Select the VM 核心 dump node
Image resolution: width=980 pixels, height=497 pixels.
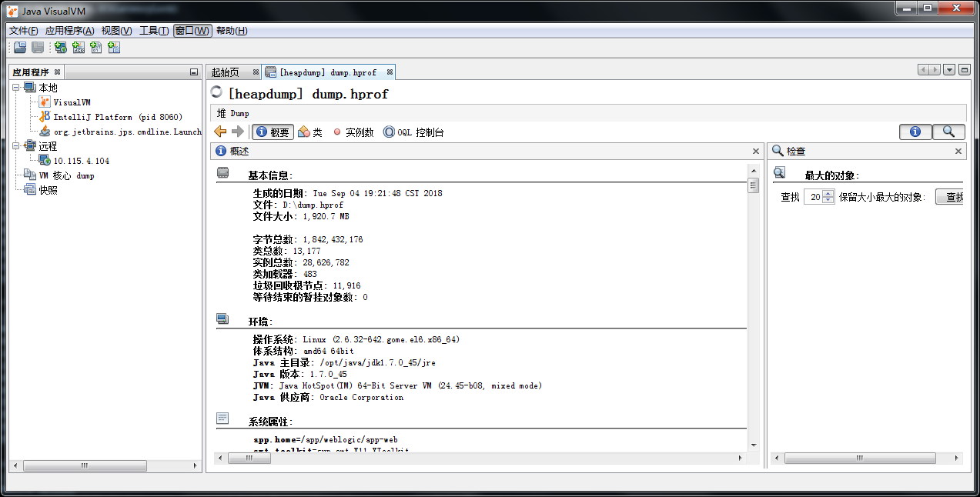(x=60, y=175)
